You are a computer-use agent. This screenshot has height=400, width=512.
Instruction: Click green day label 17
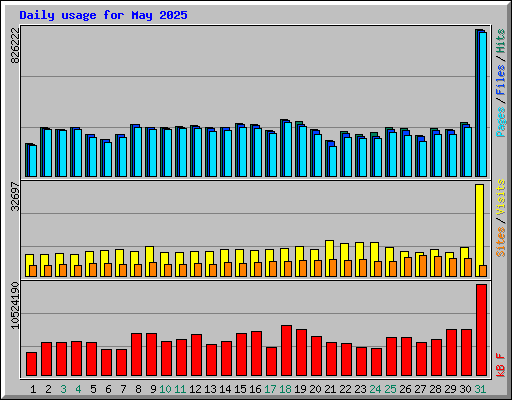(270, 389)
